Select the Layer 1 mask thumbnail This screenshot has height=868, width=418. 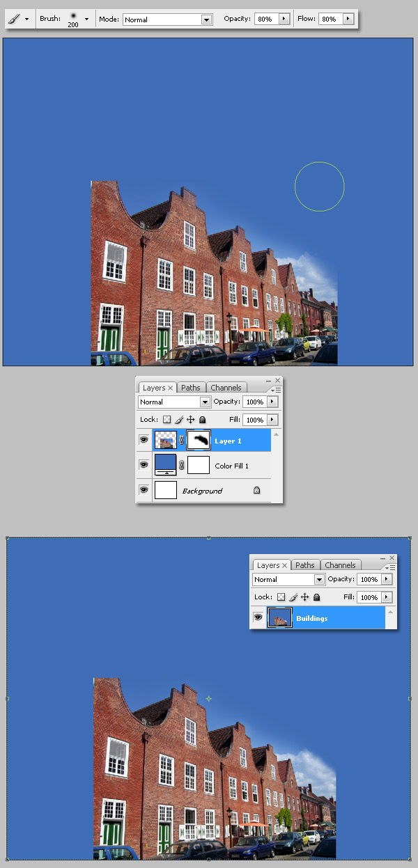[199, 440]
